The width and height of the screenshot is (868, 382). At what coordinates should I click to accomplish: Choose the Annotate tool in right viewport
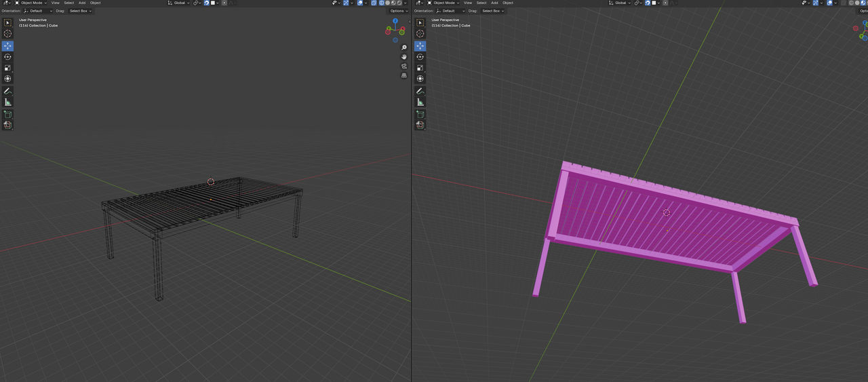click(420, 91)
